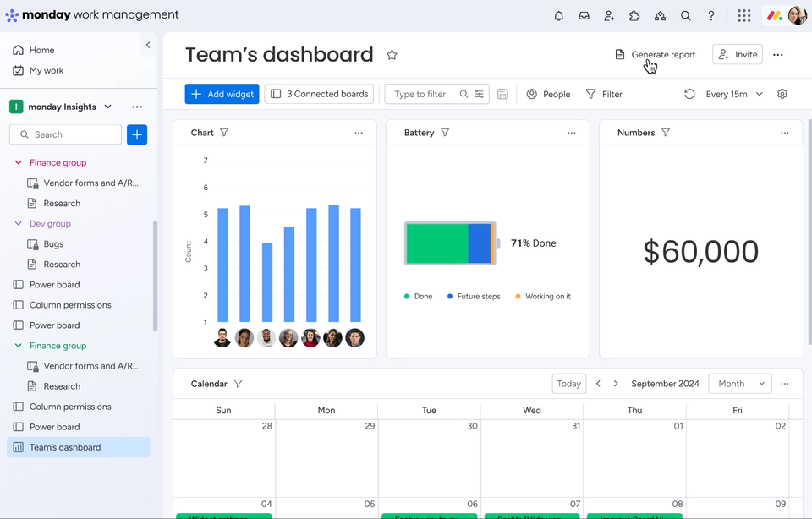
Task: Add new item with blue plus button
Action: pos(137,134)
